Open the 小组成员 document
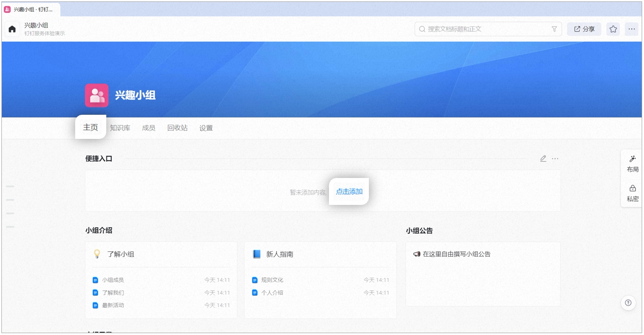 pos(113,280)
